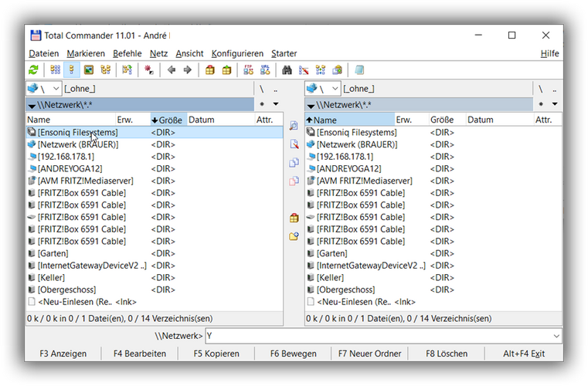Open left panel directory history arrow

(x=276, y=104)
